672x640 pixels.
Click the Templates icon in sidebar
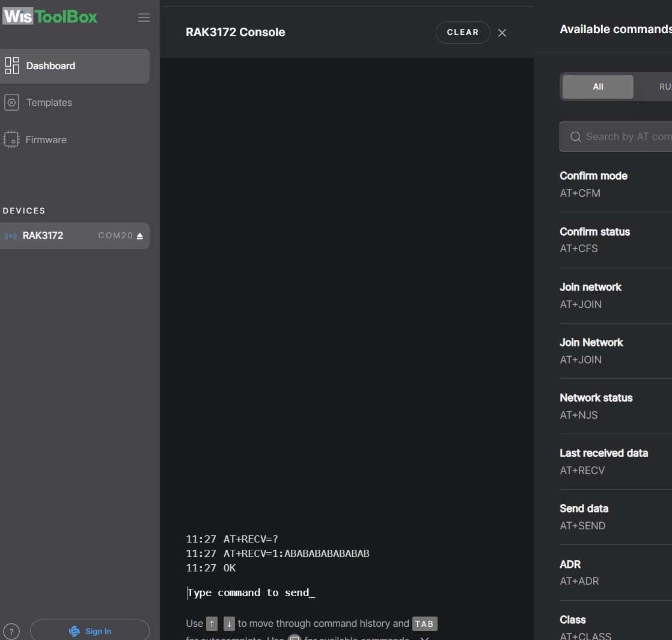(11, 103)
